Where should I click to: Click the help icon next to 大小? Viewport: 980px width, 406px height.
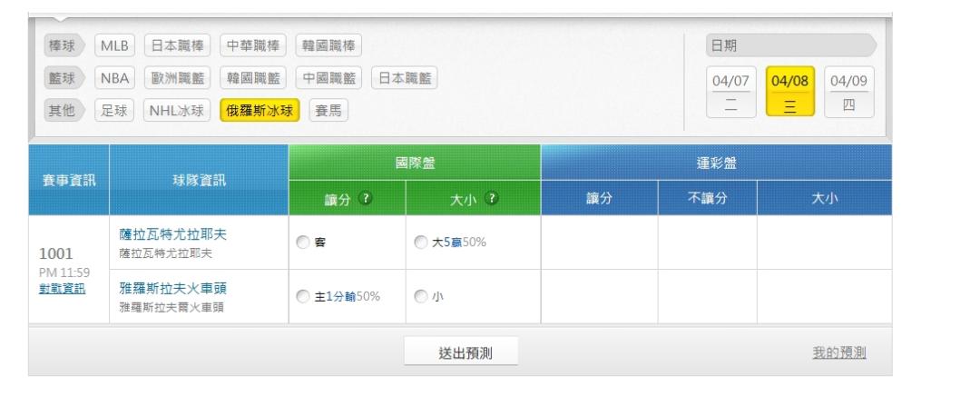coord(492,198)
